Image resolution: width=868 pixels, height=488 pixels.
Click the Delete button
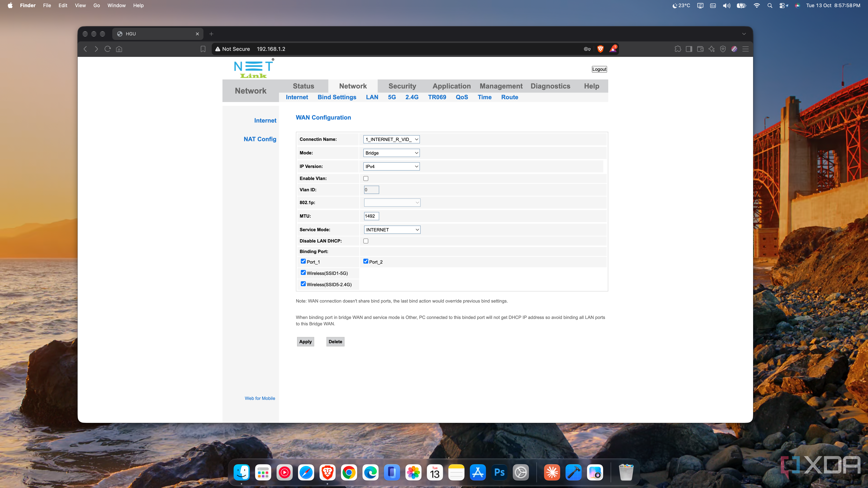tap(335, 342)
